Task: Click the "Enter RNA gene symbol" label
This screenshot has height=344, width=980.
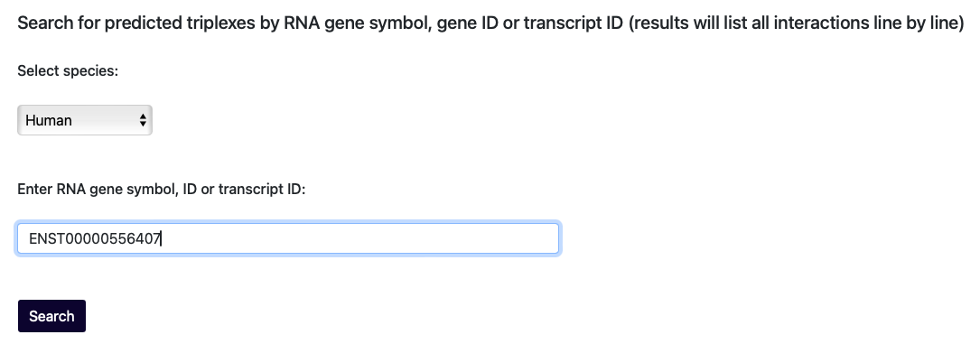Action: (162, 190)
